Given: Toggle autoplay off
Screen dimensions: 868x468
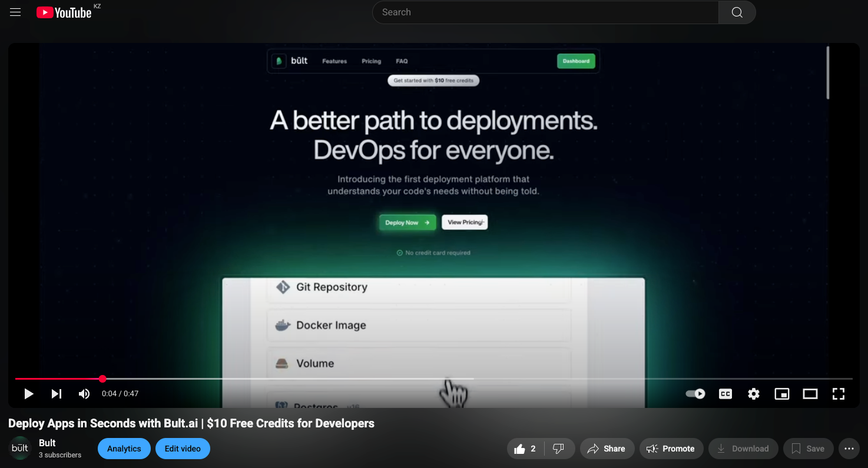Looking at the screenshot, I should click(x=695, y=394).
